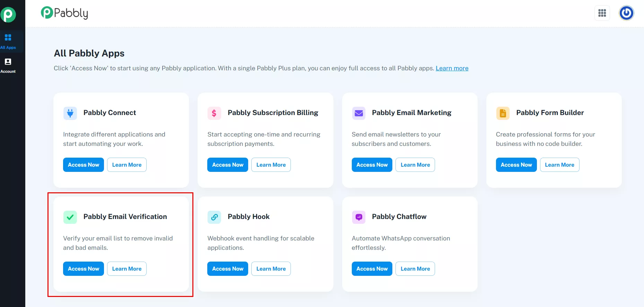Learn More about Pabbly Hook
644x307 pixels.
pos(271,269)
